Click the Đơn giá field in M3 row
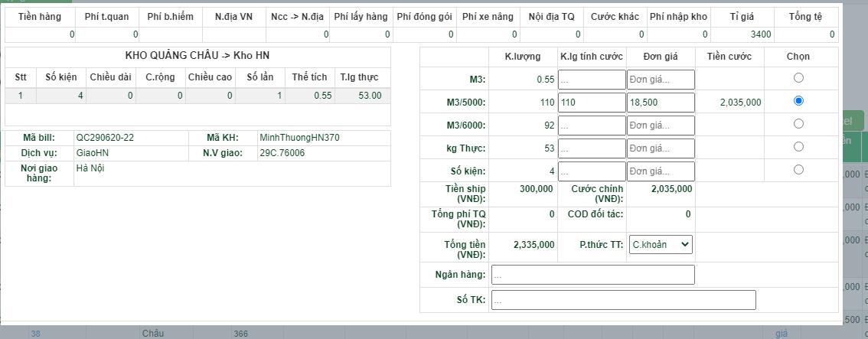 coord(661,80)
